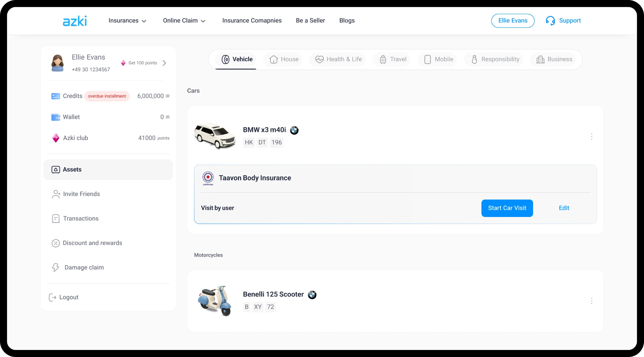This screenshot has width=644, height=357.
Task: Click the overdue installment badge
Action: [107, 96]
